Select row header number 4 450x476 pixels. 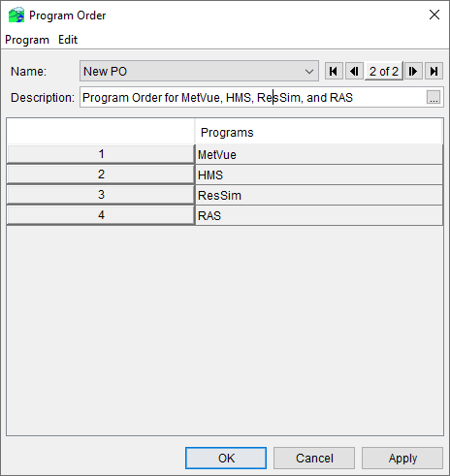101,215
